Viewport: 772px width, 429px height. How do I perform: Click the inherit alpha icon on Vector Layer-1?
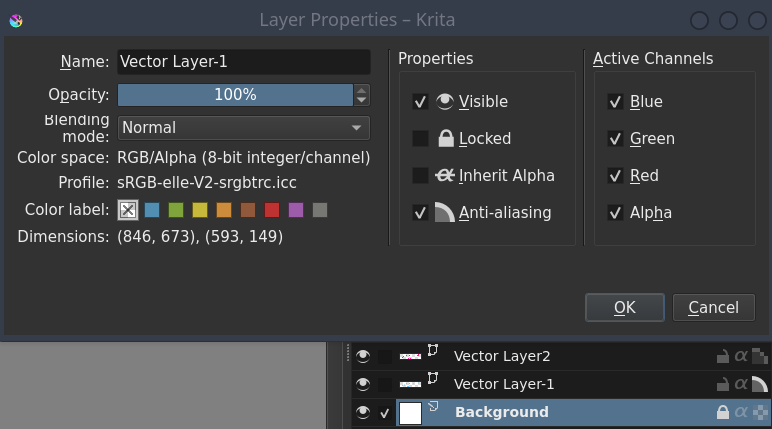point(741,384)
